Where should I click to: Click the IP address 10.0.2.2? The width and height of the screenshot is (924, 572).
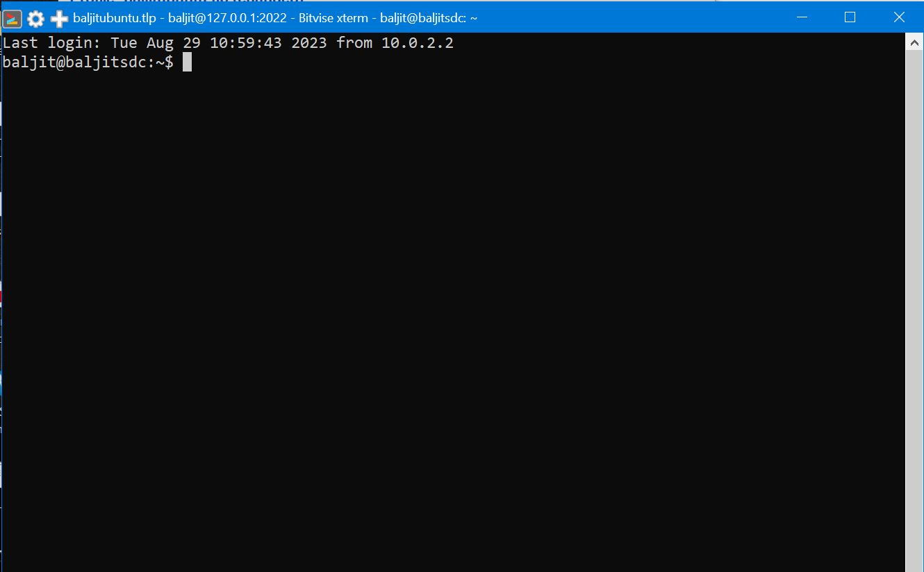tap(417, 43)
